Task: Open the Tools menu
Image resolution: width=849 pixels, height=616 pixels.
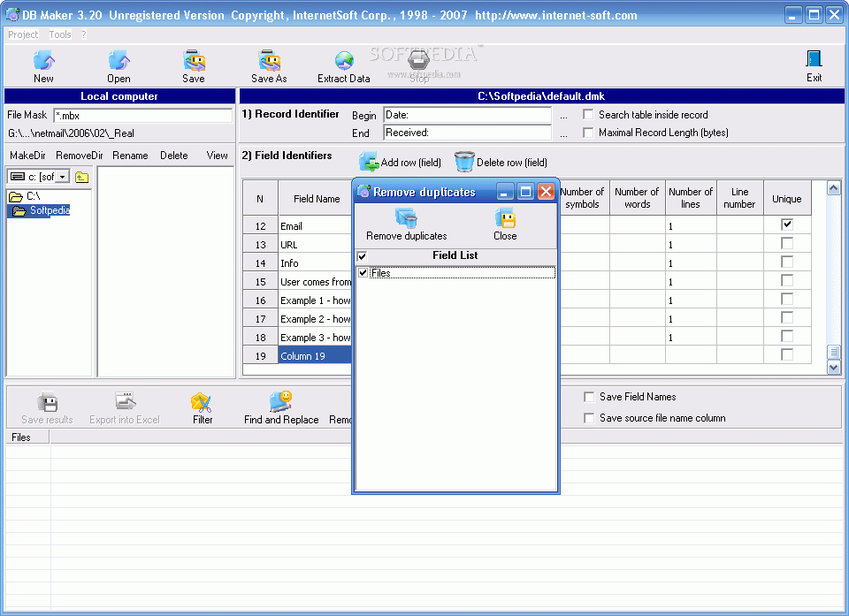Action: pos(60,34)
